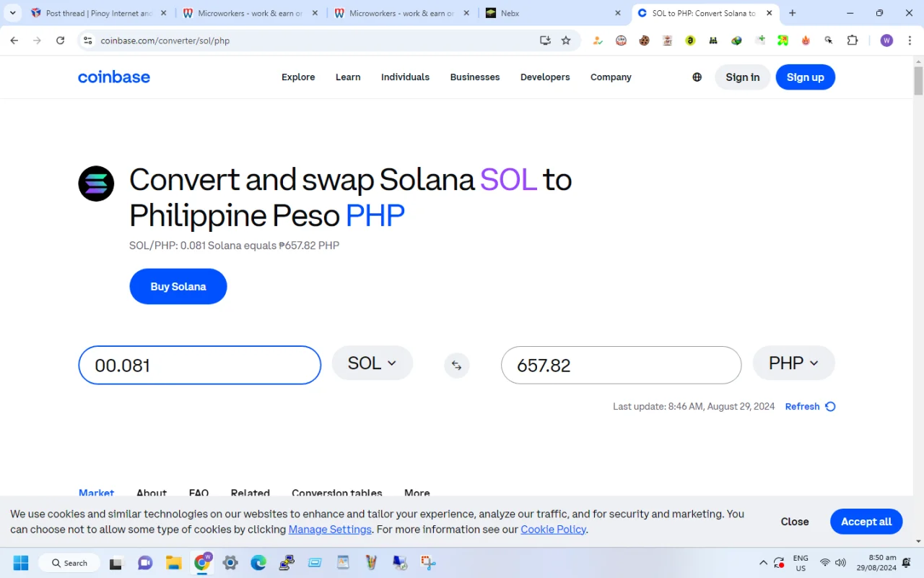Open Developers navigation menu
The image size is (924, 578).
point(545,77)
